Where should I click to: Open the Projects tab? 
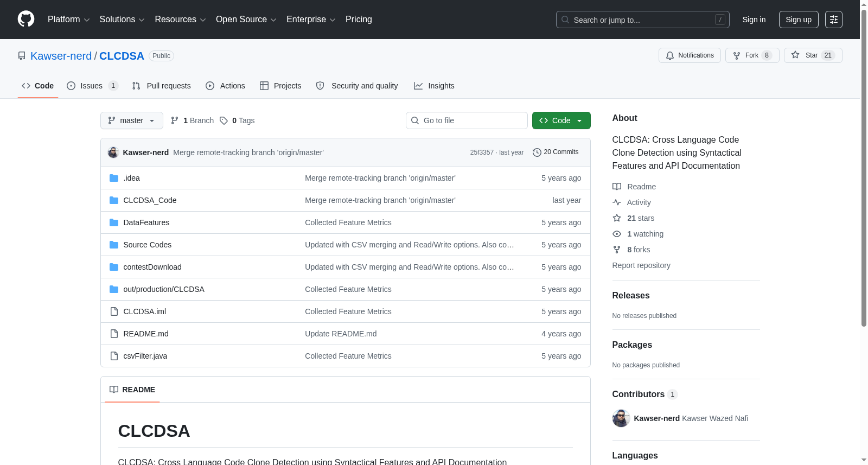[x=280, y=86]
